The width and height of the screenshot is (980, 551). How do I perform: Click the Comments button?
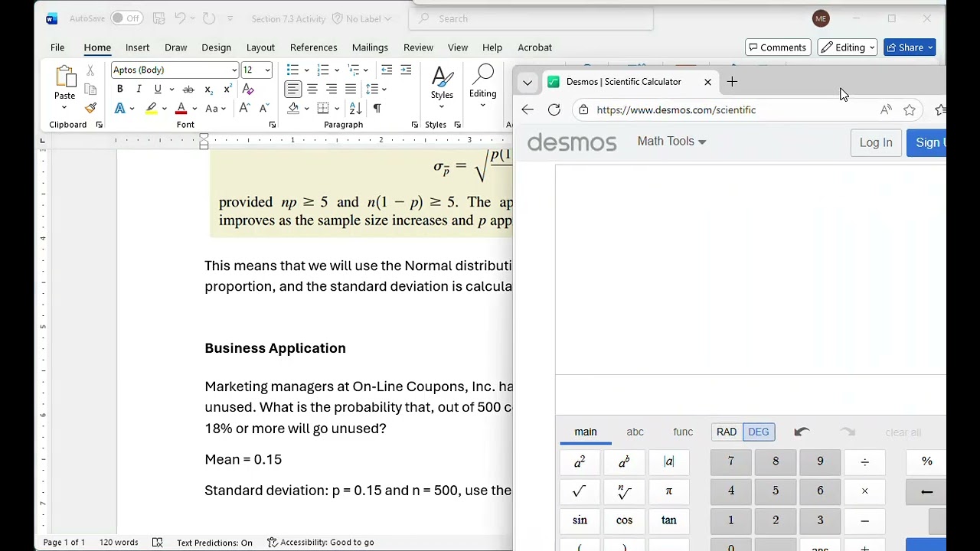pos(777,47)
